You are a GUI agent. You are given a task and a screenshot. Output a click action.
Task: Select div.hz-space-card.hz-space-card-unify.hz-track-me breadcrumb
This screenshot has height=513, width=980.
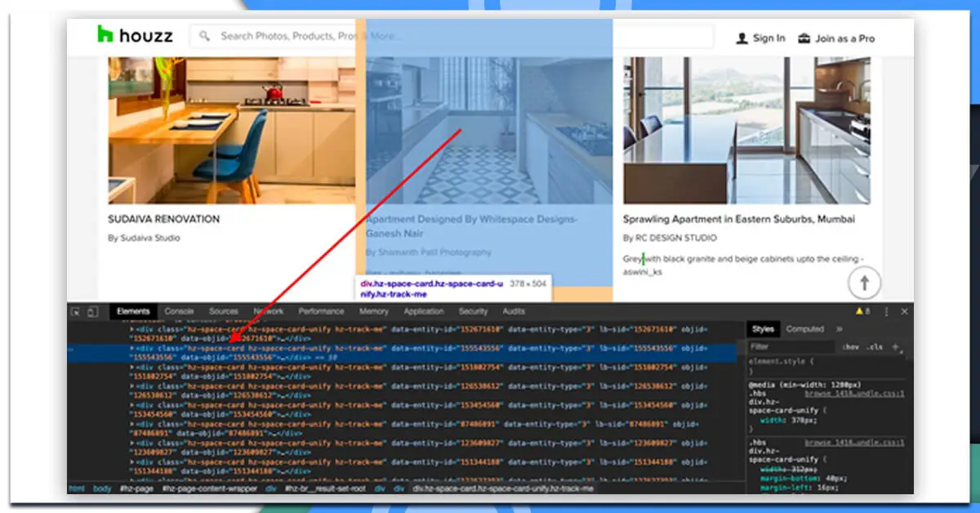click(503, 488)
